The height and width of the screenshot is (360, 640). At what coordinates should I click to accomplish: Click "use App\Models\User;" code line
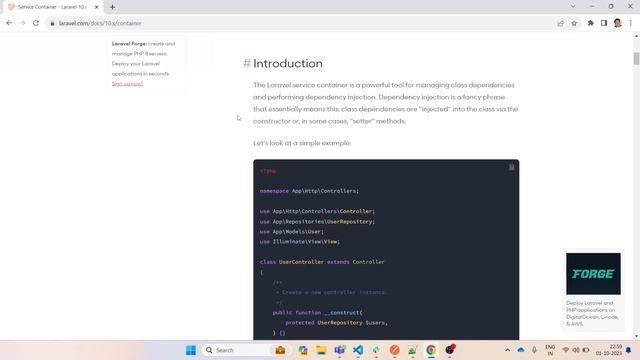[291, 231]
